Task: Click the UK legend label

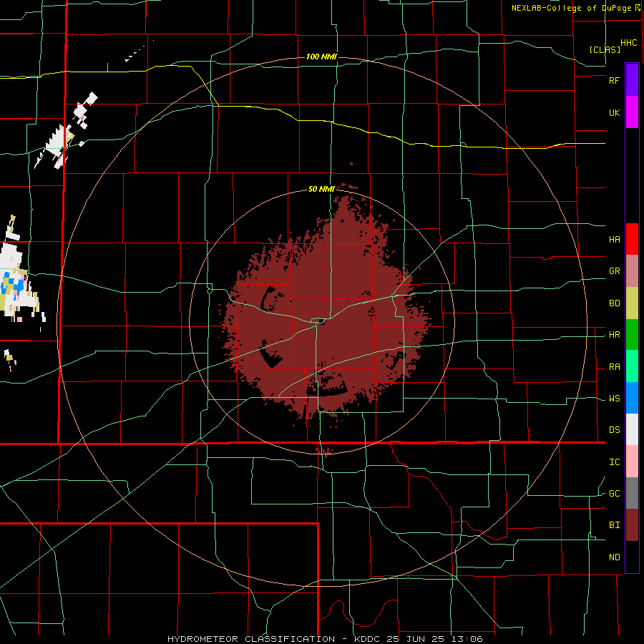Action: coord(614,112)
